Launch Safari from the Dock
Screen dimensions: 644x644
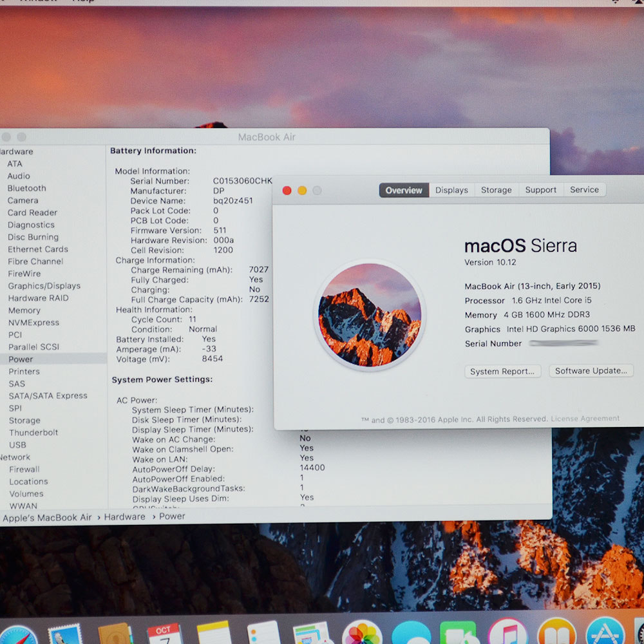tap(17, 636)
